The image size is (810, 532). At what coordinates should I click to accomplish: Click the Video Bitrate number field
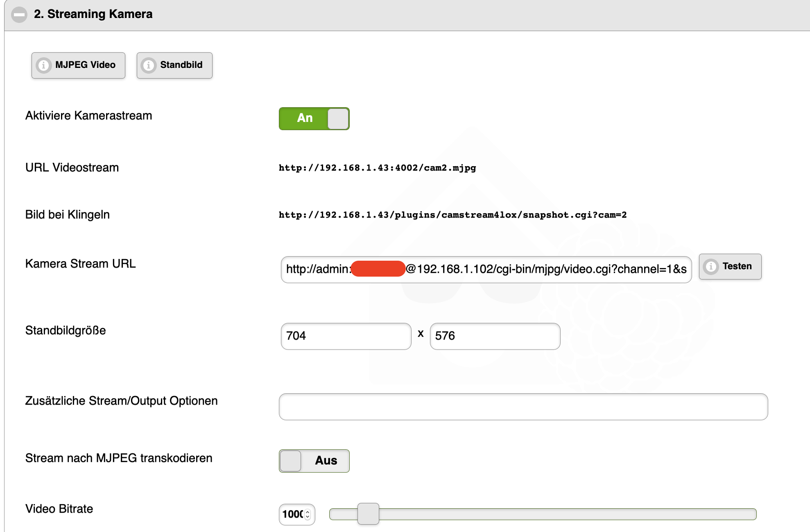(292, 514)
